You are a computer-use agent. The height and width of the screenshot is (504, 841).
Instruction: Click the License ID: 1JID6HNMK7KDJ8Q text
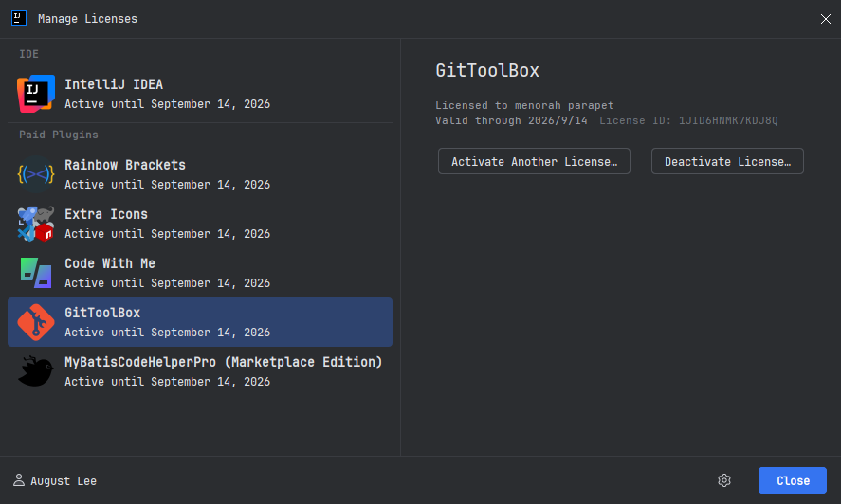(x=688, y=120)
